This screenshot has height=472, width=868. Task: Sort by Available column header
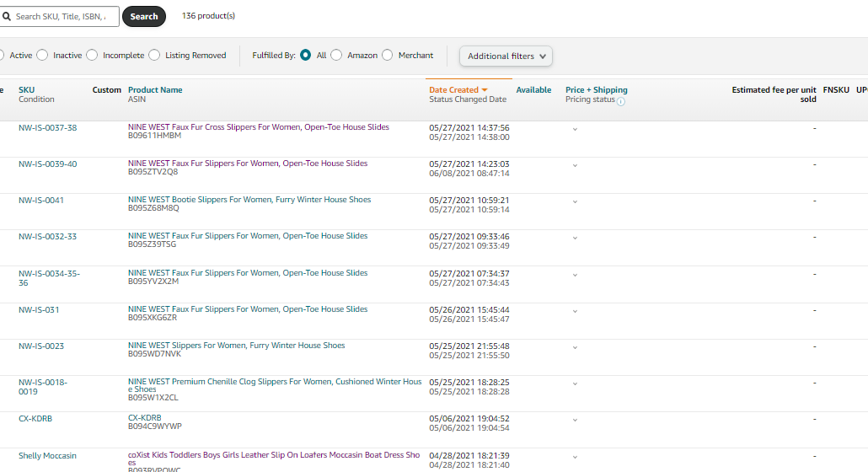(x=533, y=89)
